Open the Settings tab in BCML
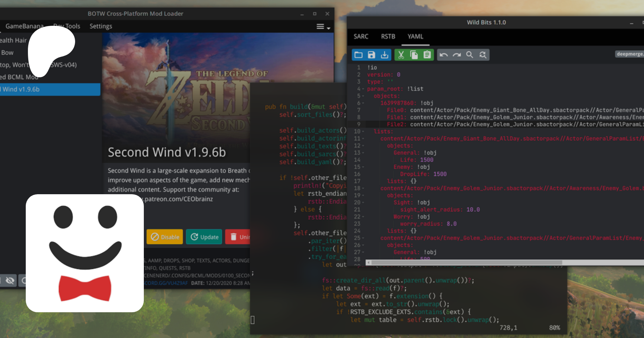 click(x=101, y=26)
